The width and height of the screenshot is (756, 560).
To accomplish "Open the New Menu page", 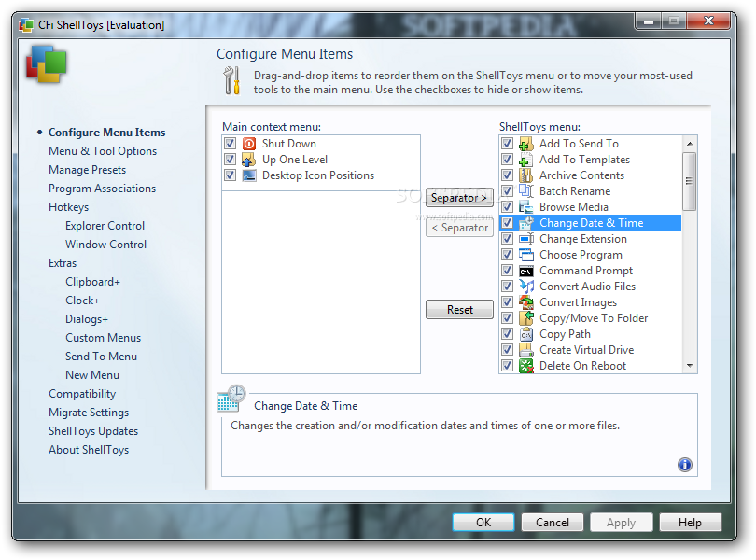I will tap(92, 375).
